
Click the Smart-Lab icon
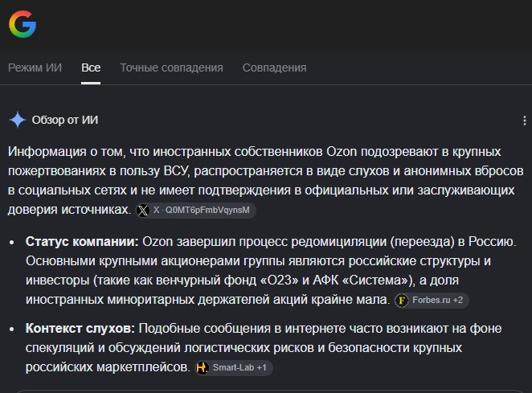[x=203, y=367]
